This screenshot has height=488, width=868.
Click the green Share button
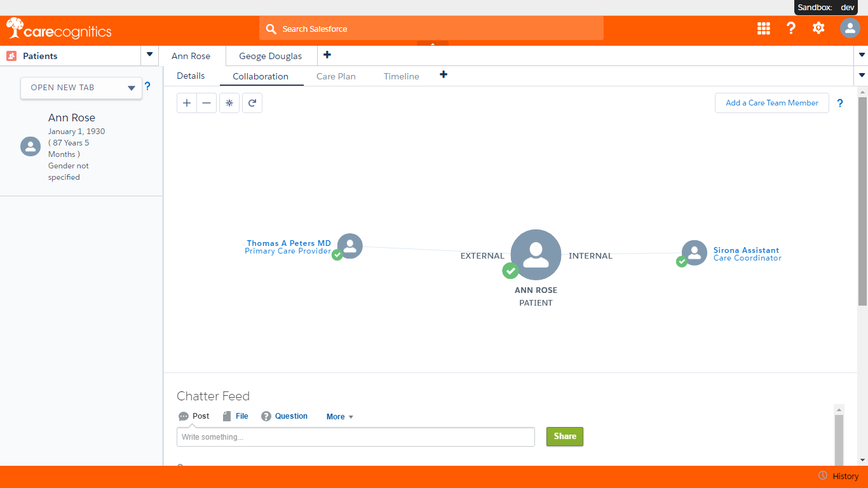(564, 437)
